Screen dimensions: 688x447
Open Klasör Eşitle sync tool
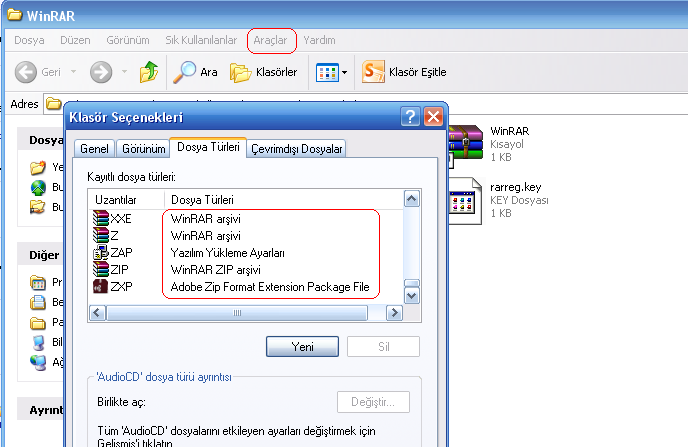tap(404, 72)
